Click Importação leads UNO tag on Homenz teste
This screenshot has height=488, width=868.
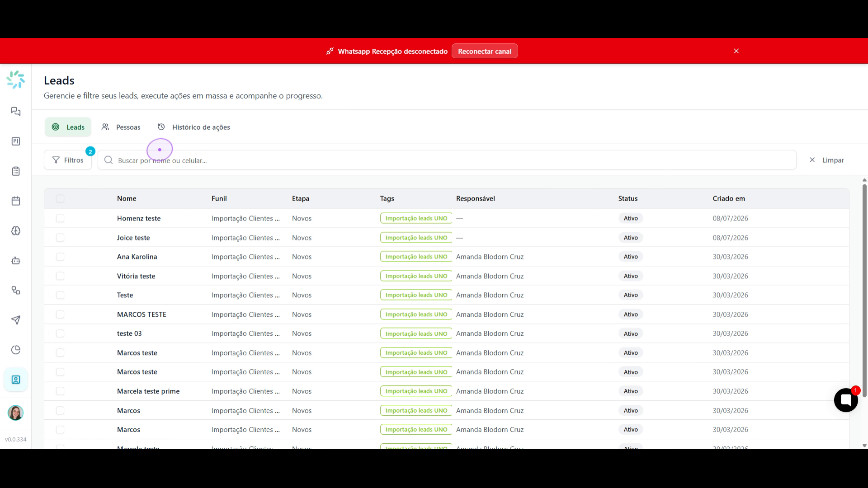(x=416, y=218)
